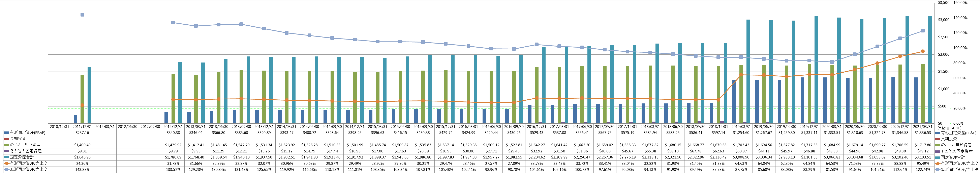
Task: Select the $67.78 cell under 2018/09/30
Action: pos(695,151)
